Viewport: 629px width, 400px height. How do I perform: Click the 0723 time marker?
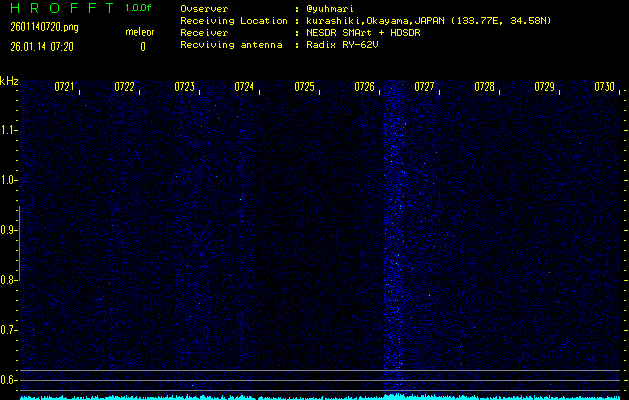pyautogui.click(x=184, y=87)
